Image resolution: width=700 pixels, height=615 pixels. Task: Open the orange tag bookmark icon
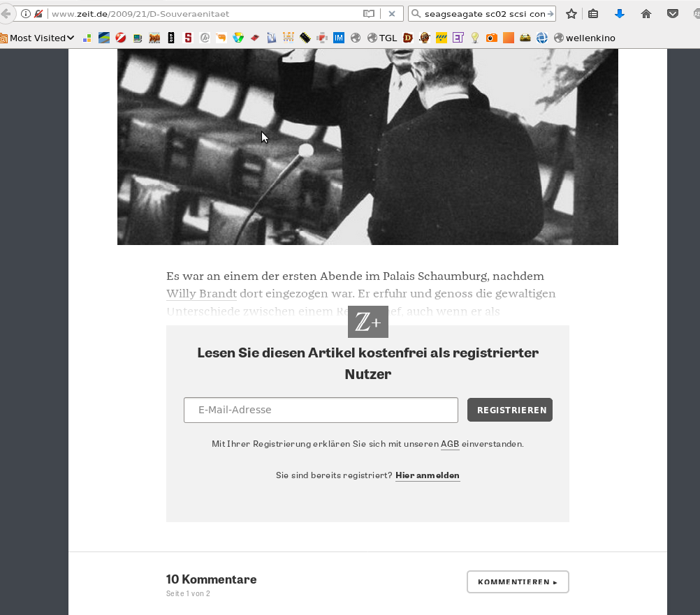click(x=221, y=38)
